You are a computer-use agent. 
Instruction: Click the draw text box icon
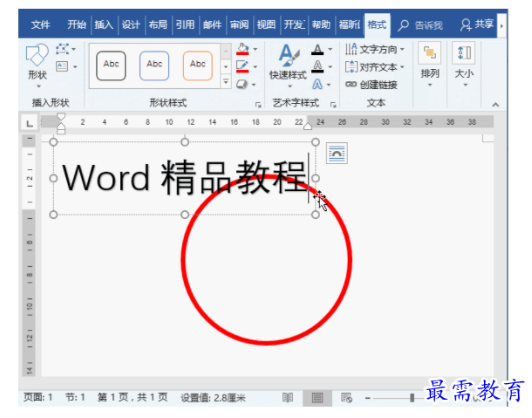(62, 65)
